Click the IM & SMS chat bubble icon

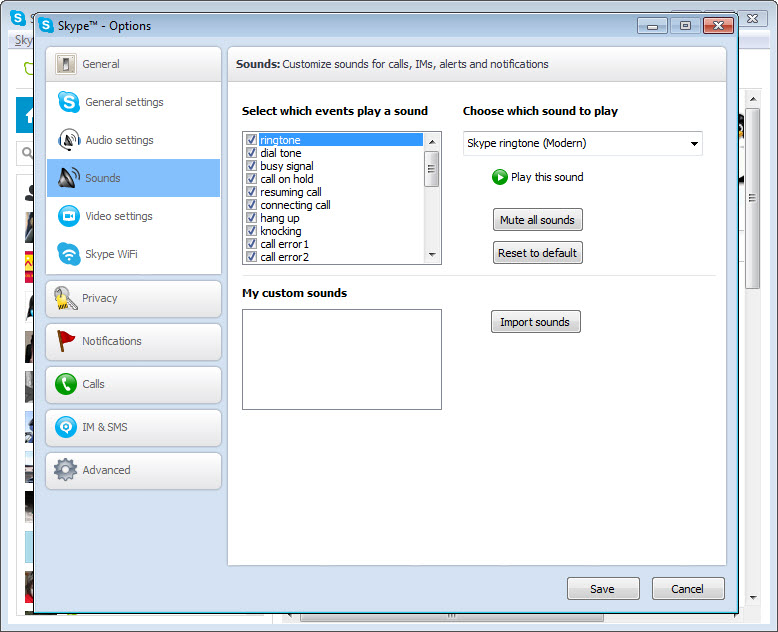pyautogui.click(x=65, y=427)
